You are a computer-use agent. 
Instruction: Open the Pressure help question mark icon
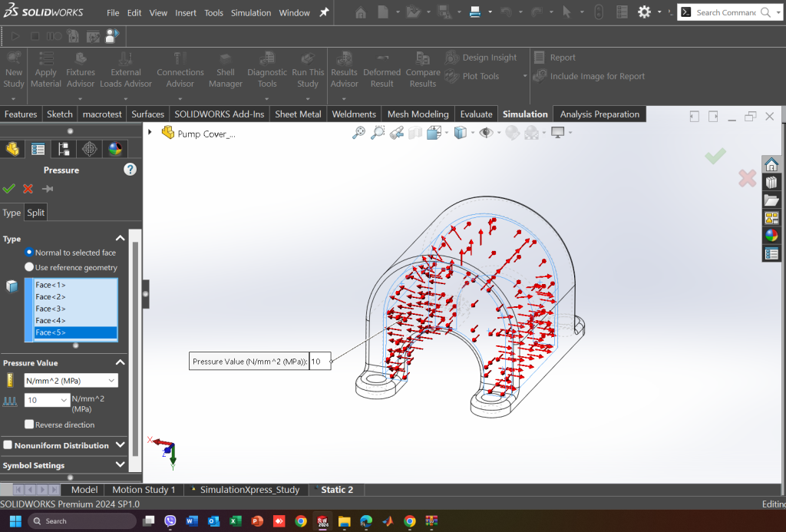pos(130,170)
